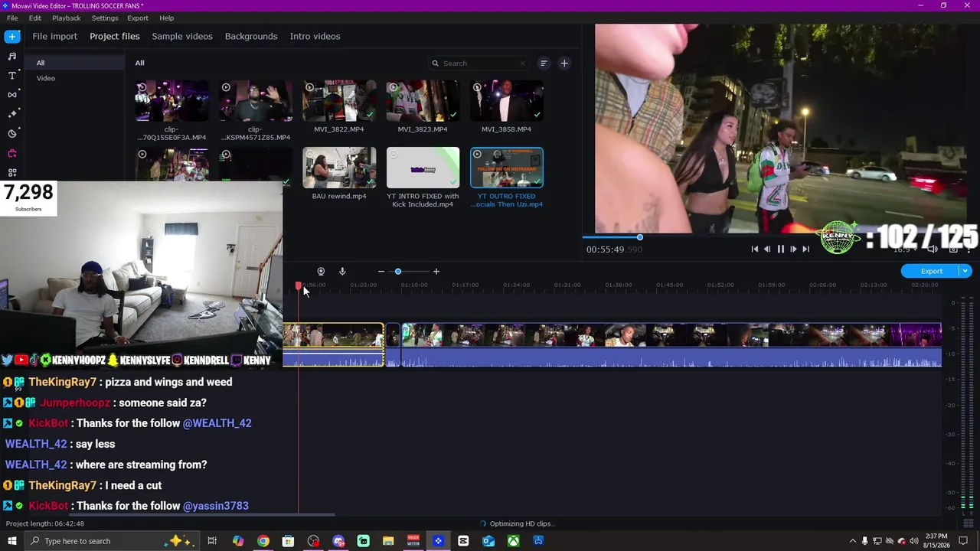Open the Settings menu
980x551 pixels.
pos(105,18)
